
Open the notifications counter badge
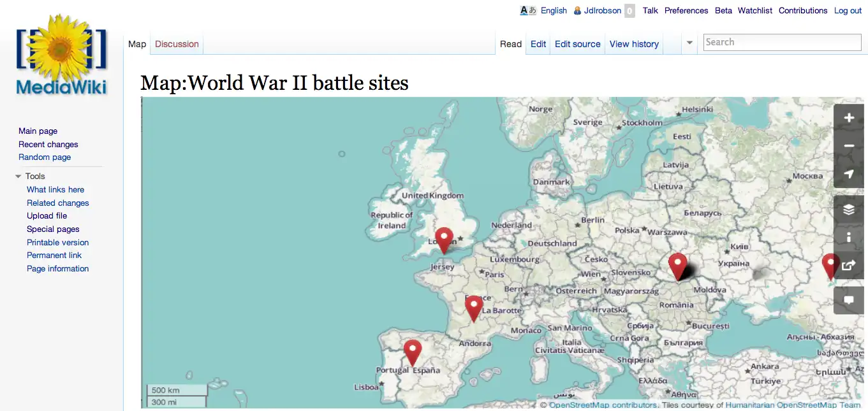(x=629, y=11)
